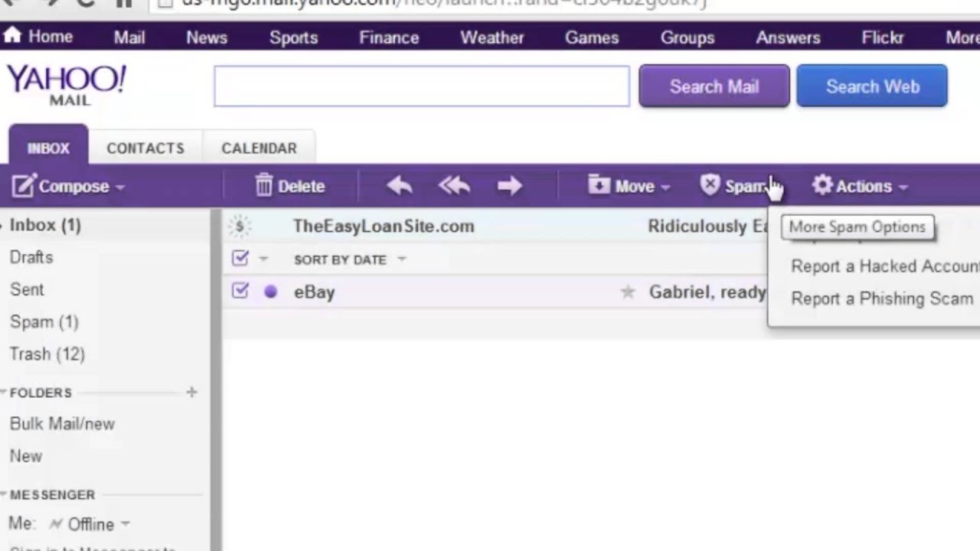Screen dimensions: 980x551
Task: Click 'Gabriel, ready' subject of eBay message
Action: [x=707, y=292]
